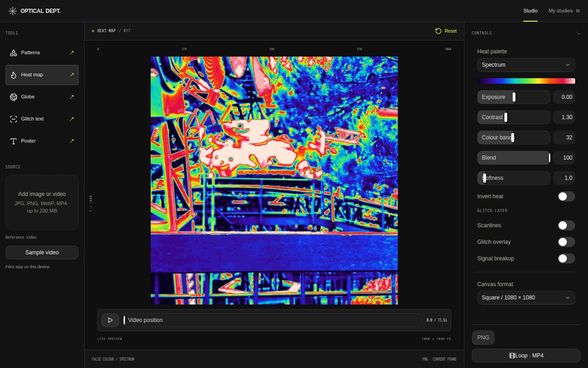Open the Canvas format dropdown
This screenshot has height=368, width=588.
526,298
